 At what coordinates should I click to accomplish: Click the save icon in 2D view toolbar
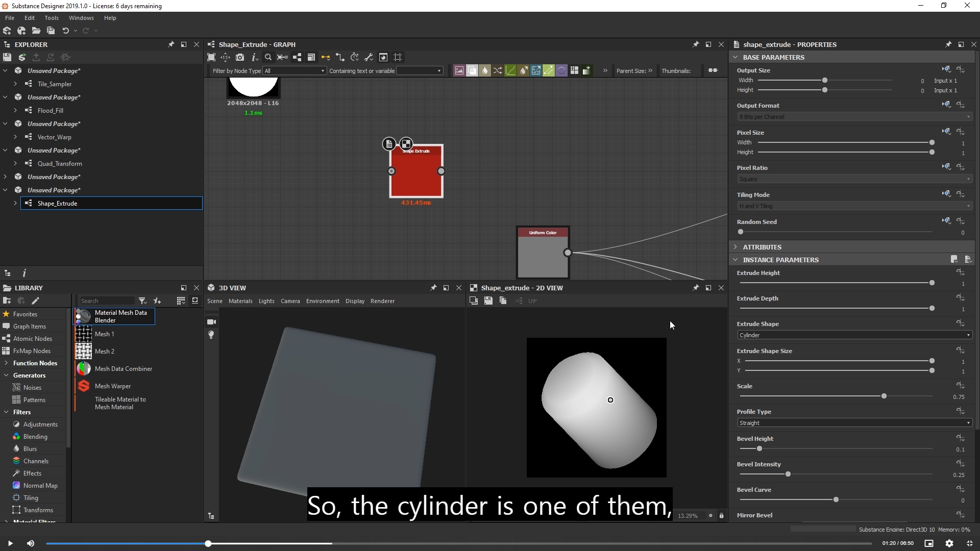pos(488,301)
